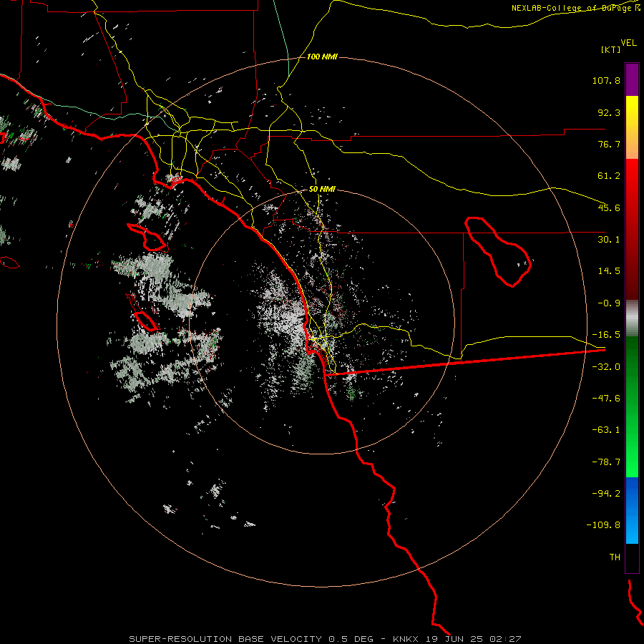Viewport: 644px width, 644px height.
Task: Click the 61.2 scale value
Action: tap(609, 176)
